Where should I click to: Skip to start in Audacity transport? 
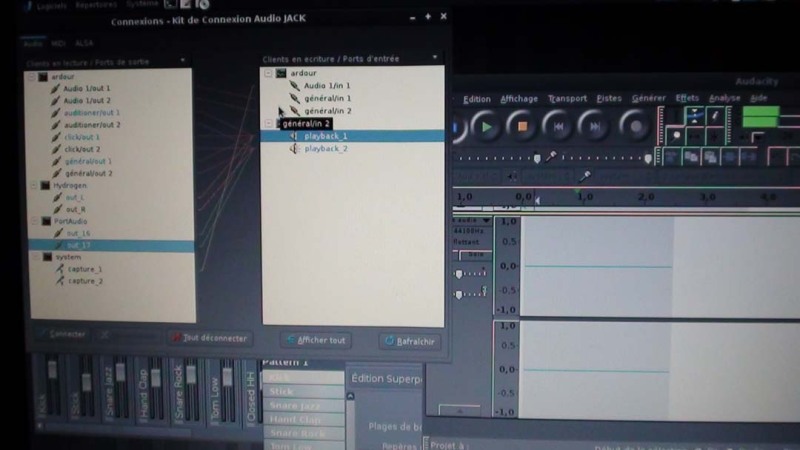tap(558, 126)
